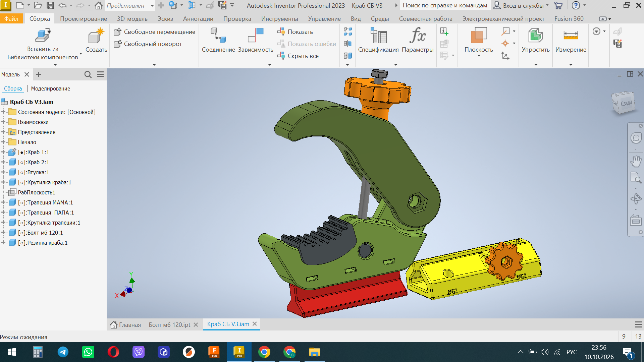Select РабПлоскость1 in browser tree
The height and width of the screenshot is (362, 644).
click(x=37, y=193)
